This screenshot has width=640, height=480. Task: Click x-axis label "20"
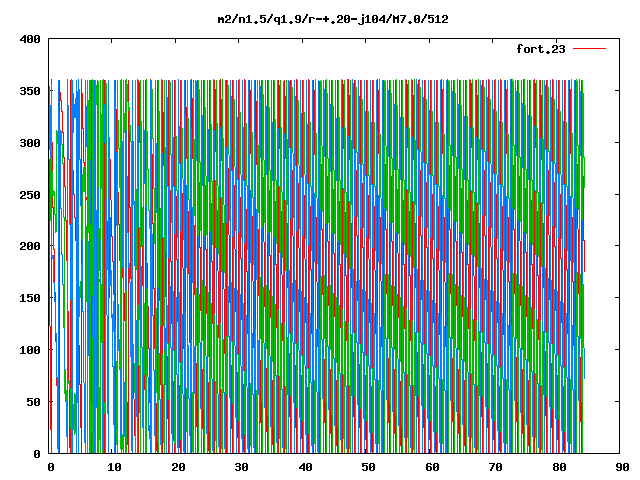(178, 467)
